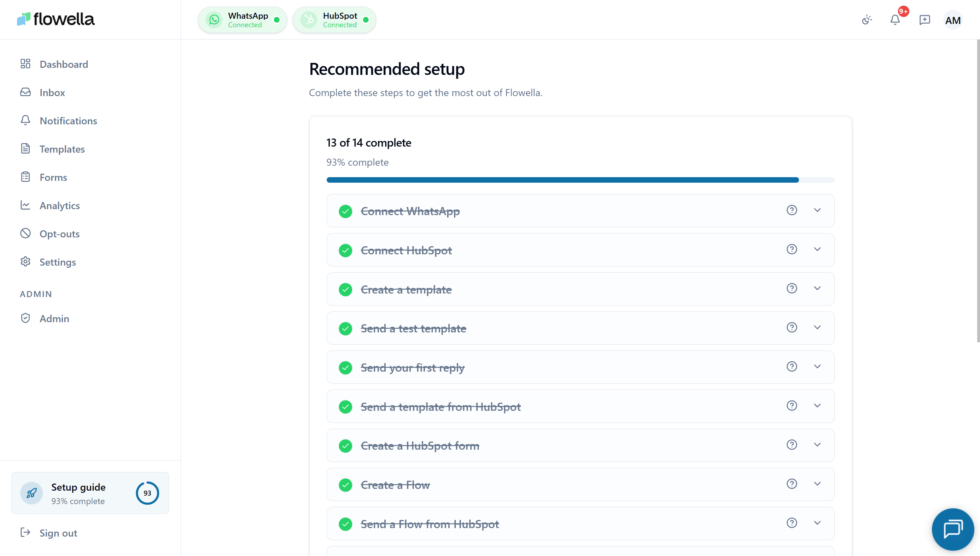980x556 pixels.
Task: Click the HubSpot logo icon
Action: pyautogui.click(x=309, y=20)
